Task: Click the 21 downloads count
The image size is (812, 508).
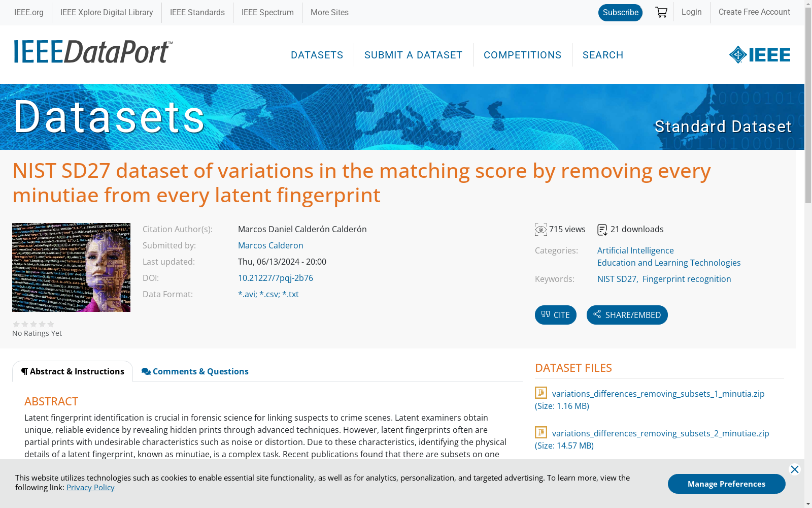Action: pyautogui.click(x=637, y=229)
